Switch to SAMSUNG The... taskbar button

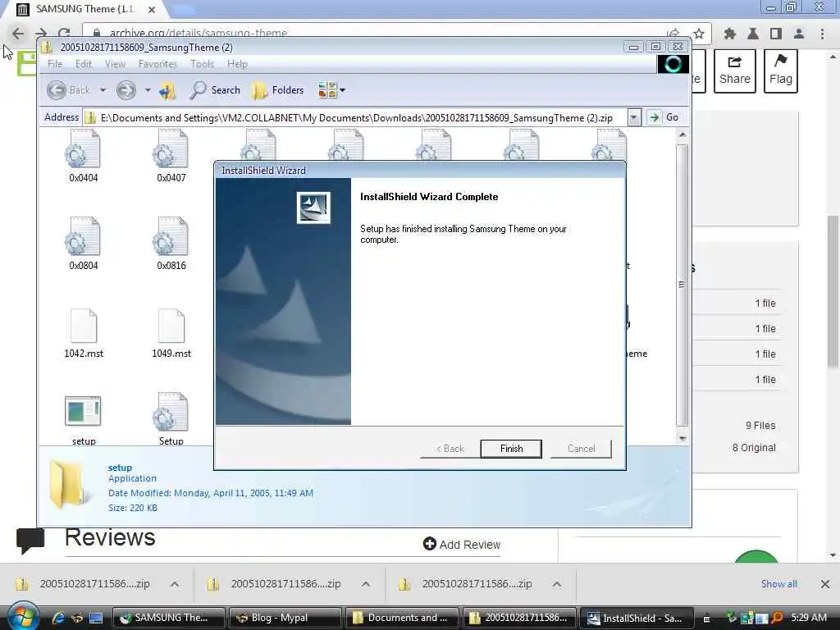tap(169, 618)
